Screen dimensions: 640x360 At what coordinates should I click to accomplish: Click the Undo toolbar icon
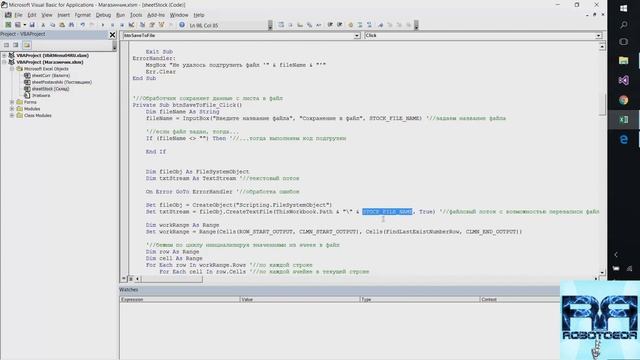pyautogui.click(x=82, y=25)
